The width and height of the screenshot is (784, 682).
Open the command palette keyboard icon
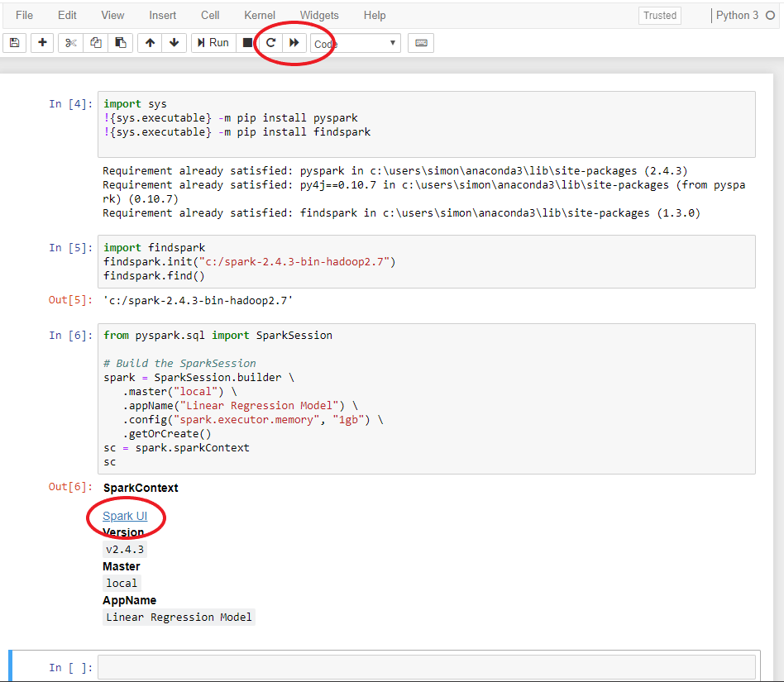point(420,42)
